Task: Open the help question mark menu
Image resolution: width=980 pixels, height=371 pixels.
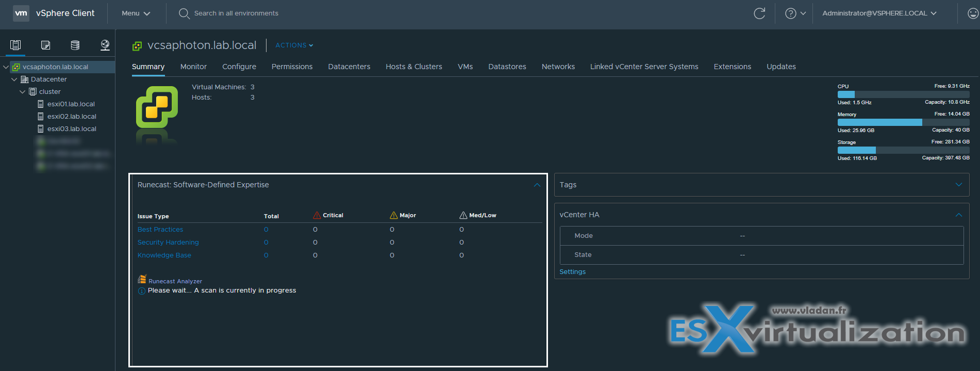Action: [x=795, y=13]
